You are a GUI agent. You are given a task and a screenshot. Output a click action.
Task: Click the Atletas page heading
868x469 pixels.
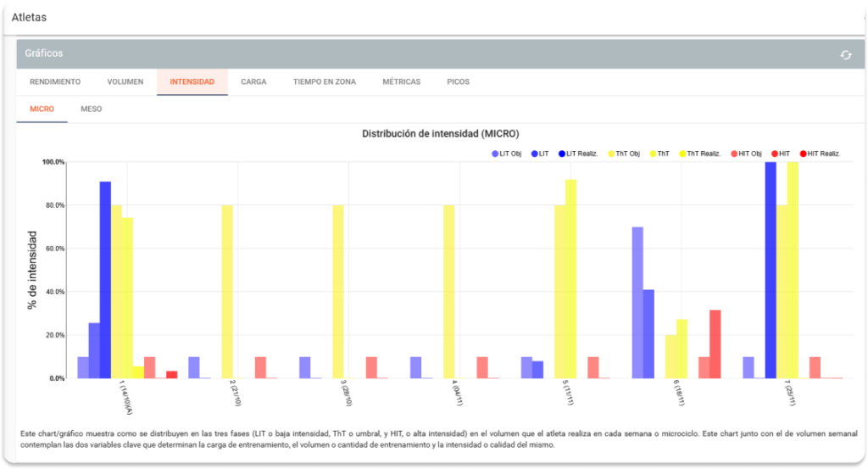click(30, 17)
